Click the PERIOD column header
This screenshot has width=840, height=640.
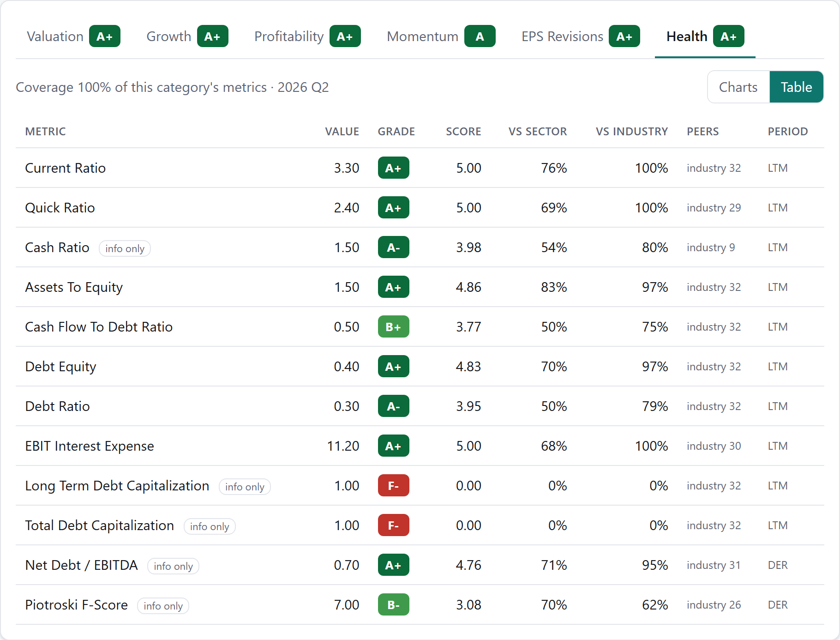(788, 132)
